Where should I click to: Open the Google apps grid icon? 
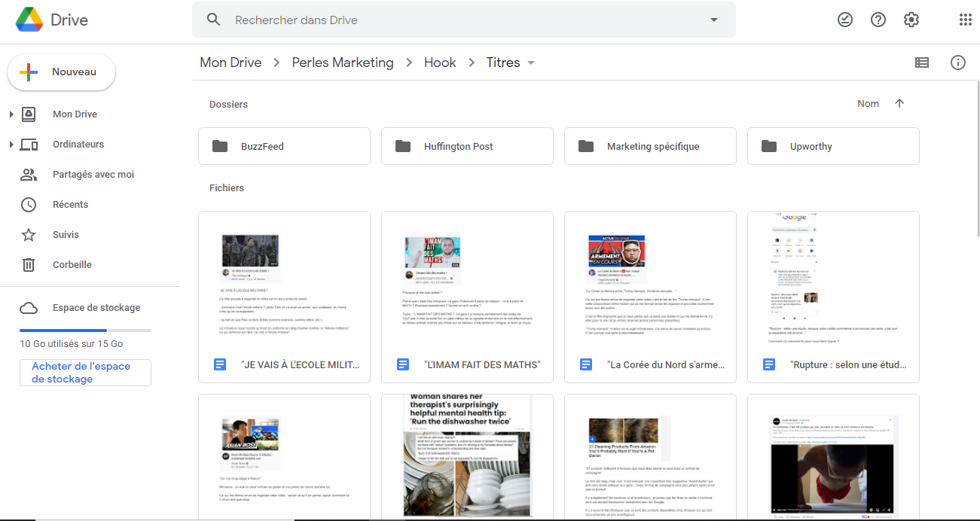[x=965, y=20]
